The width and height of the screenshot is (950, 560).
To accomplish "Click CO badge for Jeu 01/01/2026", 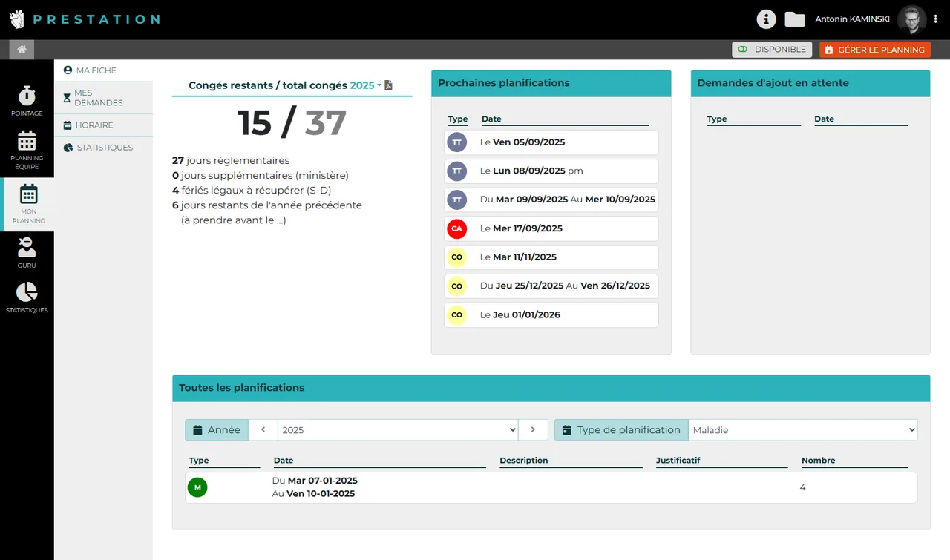I will pyautogui.click(x=456, y=315).
